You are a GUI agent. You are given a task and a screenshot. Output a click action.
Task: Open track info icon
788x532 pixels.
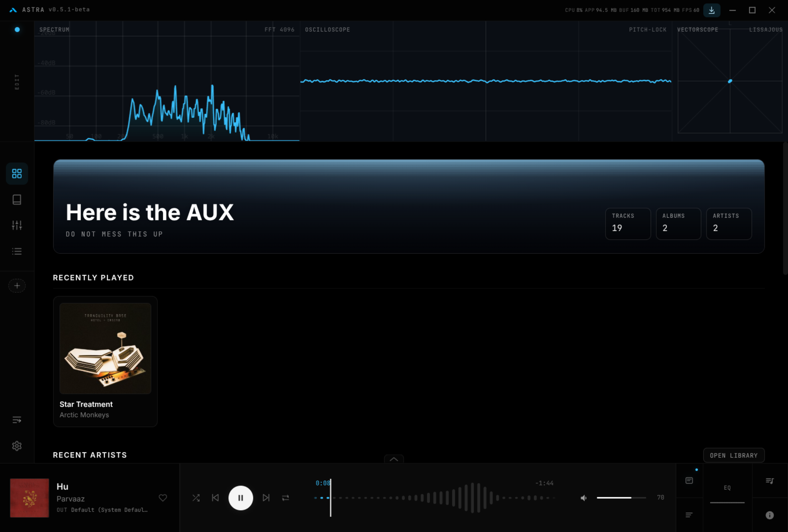point(769,515)
